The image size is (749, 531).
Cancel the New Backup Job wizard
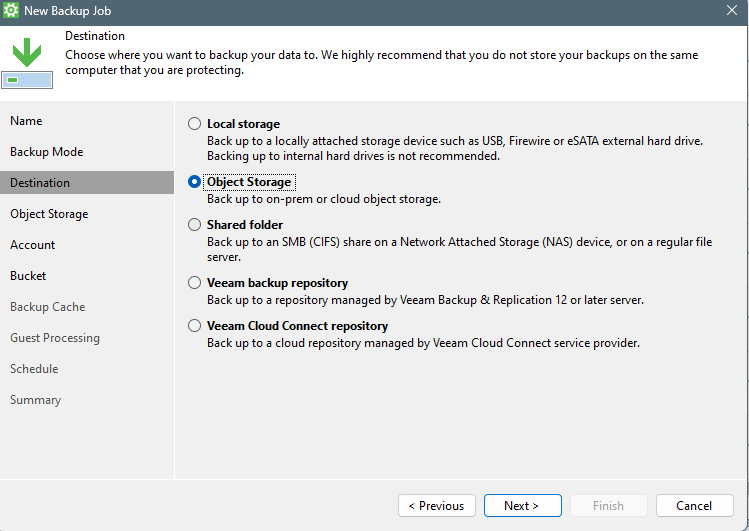(x=693, y=506)
